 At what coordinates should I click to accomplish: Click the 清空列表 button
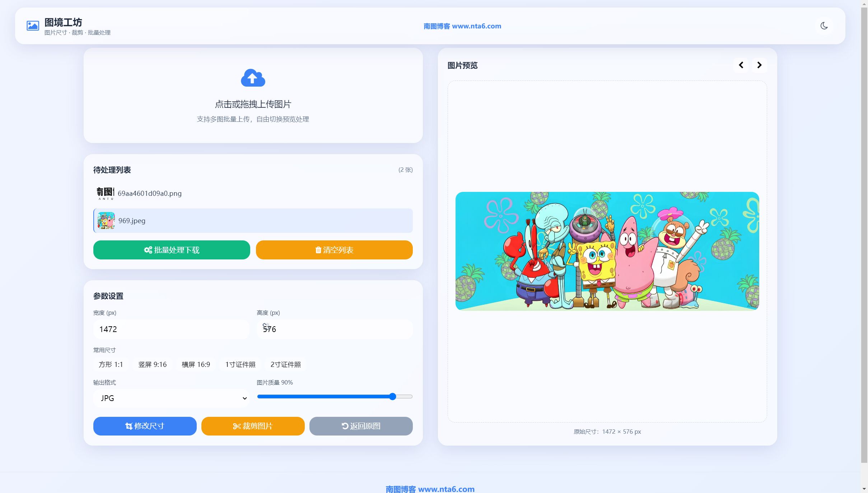[x=334, y=250]
